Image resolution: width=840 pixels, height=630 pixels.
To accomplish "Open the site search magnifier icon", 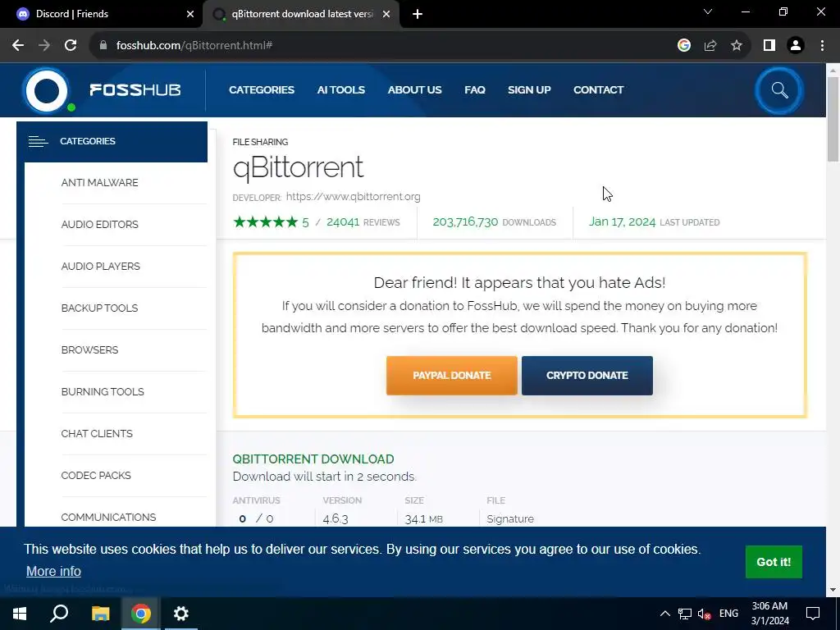I will click(779, 90).
